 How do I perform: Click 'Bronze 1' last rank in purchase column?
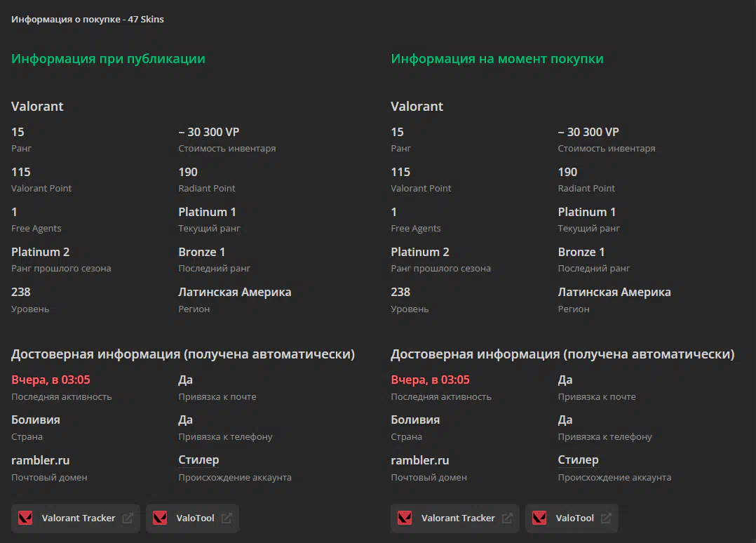pyautogui.click(x=581, y=253)
